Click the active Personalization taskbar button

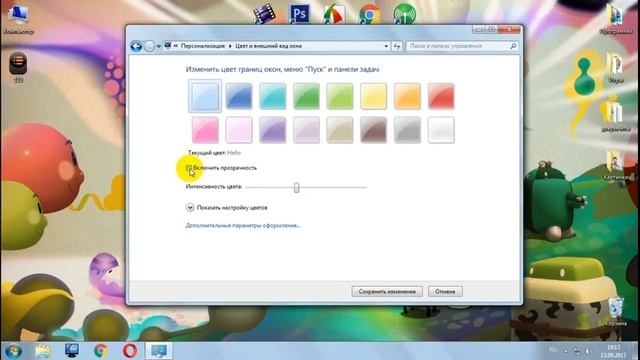(159, 351)
